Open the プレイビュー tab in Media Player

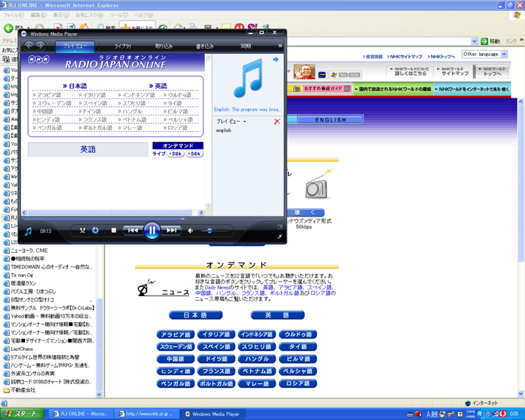[x=75, y=46]
